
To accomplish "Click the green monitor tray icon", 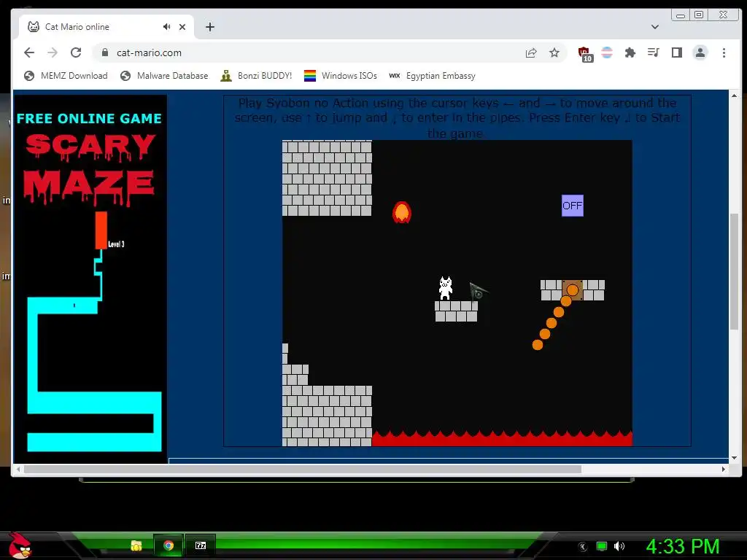I will click(602, 546).
